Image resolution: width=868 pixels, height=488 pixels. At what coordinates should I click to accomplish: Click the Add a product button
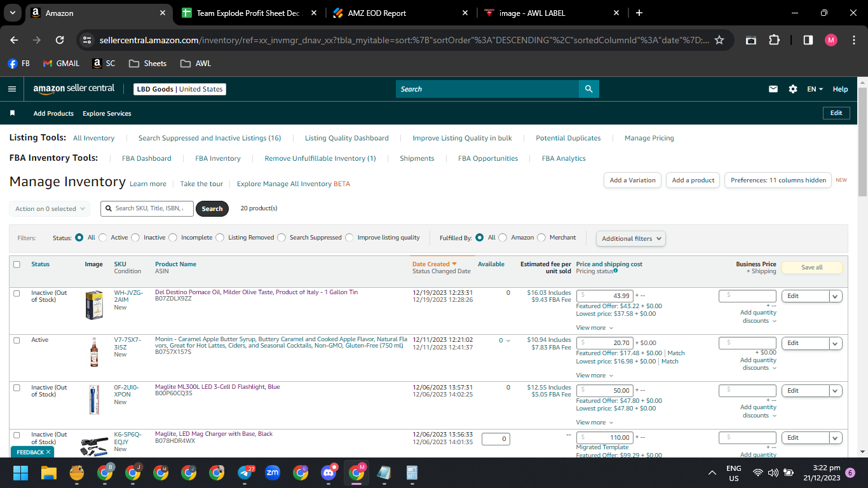(693, 180)
